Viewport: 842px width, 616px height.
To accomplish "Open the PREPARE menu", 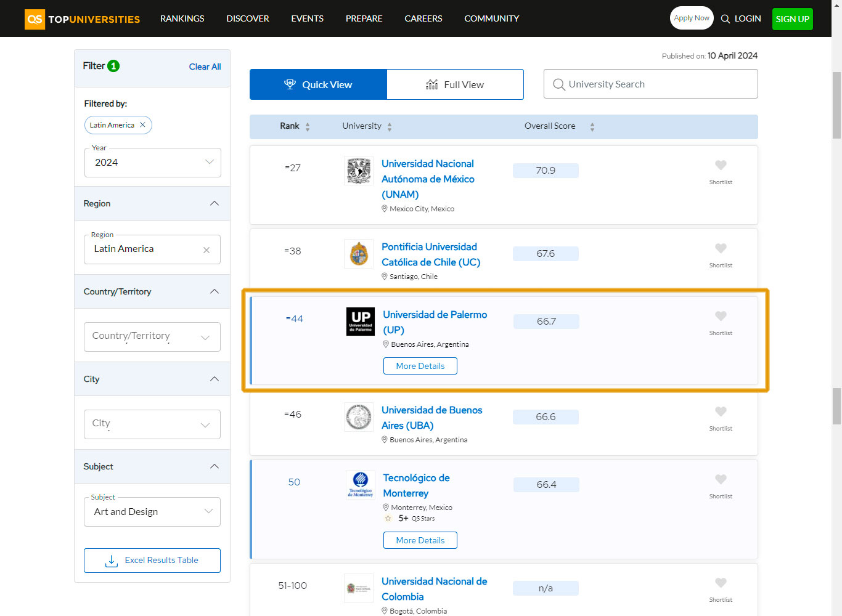I will coord(364,18).
